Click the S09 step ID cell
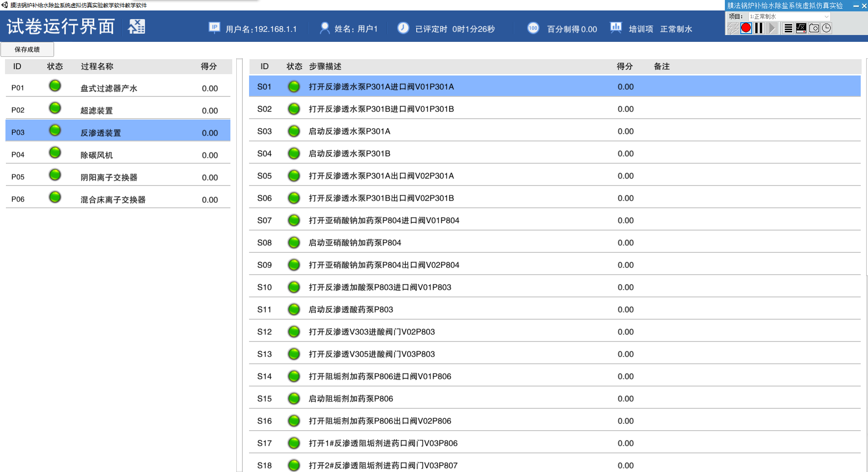This screenshot has width=868, height=472. 264,265
